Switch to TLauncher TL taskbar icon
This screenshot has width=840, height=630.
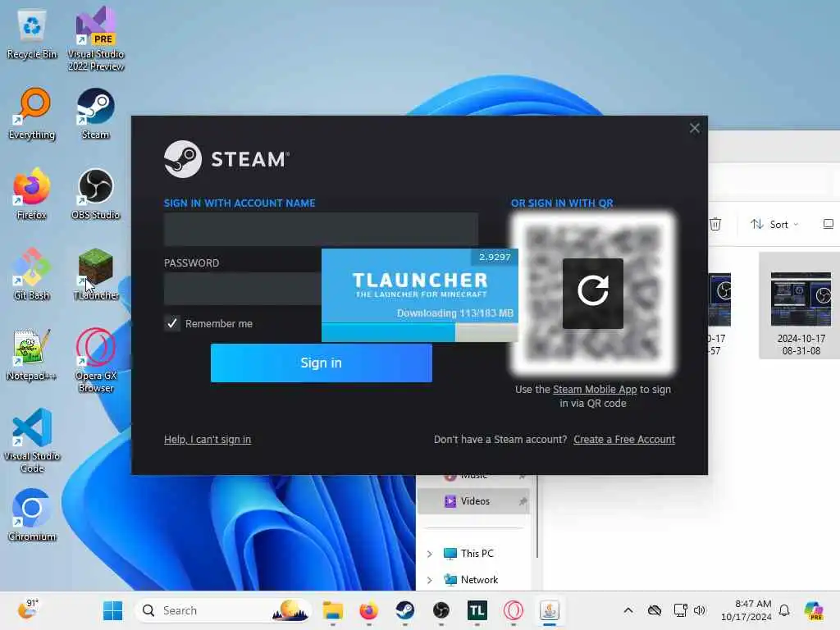tap(477, 610)
